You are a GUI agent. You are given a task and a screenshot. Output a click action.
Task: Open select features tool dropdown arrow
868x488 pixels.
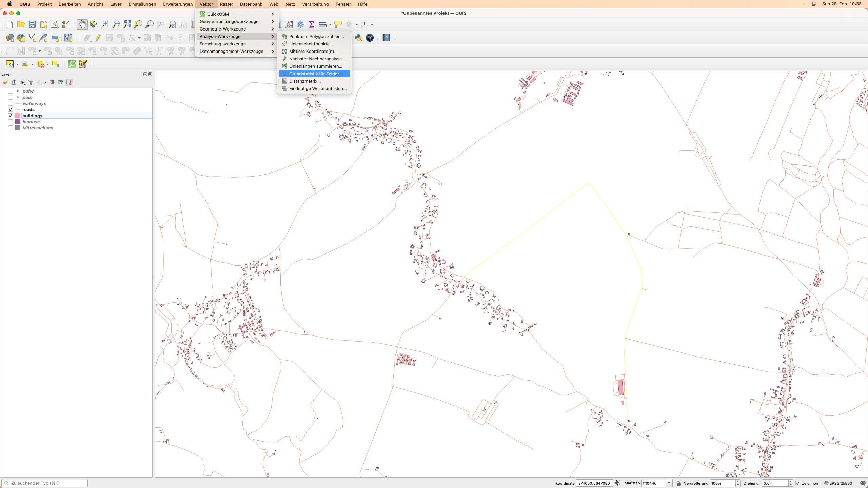click(x=17, y=64)
